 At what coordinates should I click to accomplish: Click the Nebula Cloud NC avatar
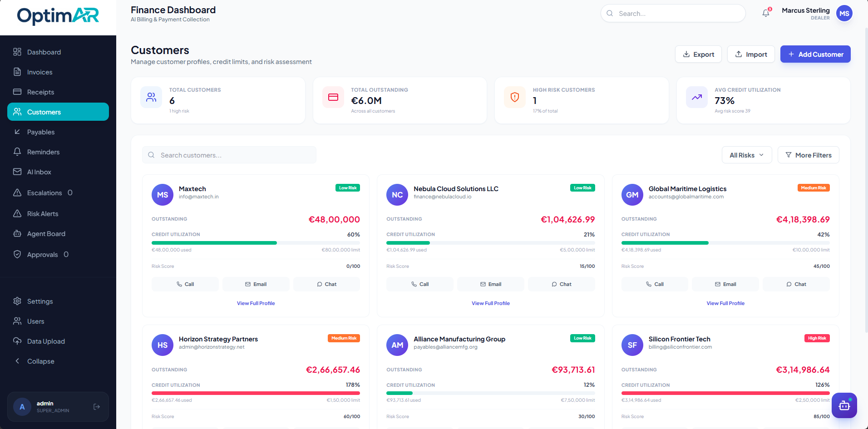pyautogui.click(x=397, y=195)
